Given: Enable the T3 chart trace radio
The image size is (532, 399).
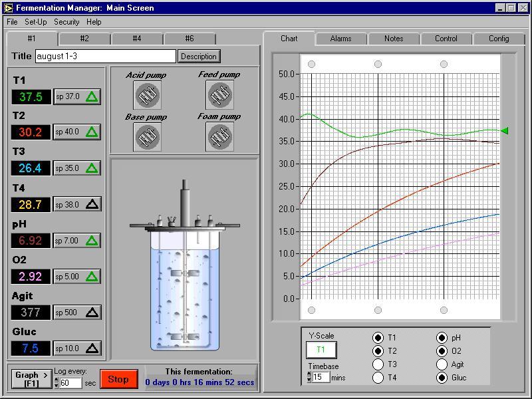Looking at the screenshot, I should pos(378,364).
